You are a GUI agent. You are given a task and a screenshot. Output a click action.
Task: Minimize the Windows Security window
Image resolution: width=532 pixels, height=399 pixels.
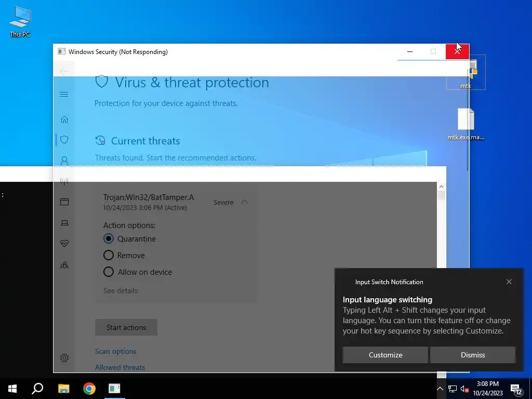pos(410,51)
